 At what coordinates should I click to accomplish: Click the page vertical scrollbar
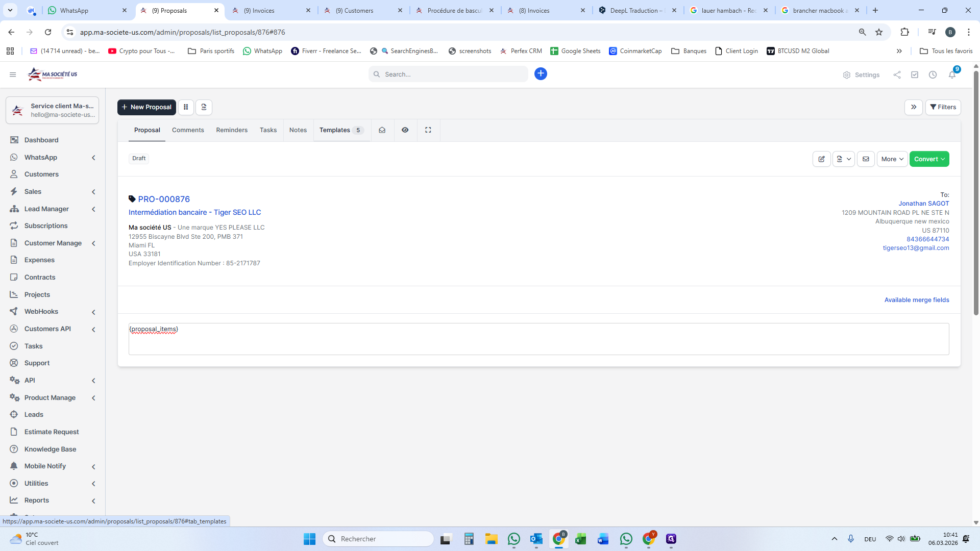[976, 204]
